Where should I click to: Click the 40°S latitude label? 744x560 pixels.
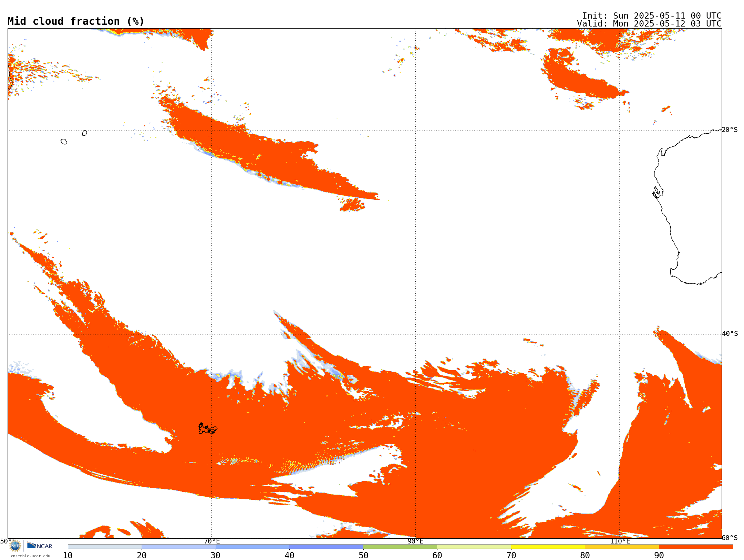(x=730, y=334)
